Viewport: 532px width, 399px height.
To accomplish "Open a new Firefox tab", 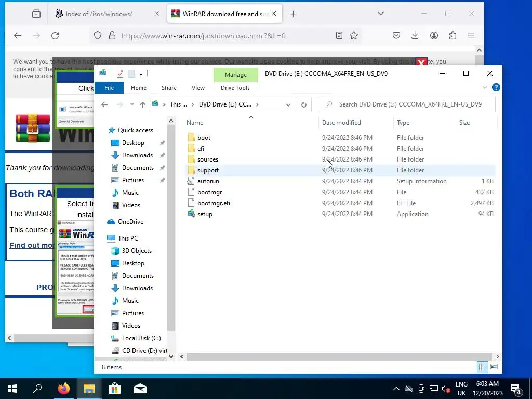I will (x=293, y=14).
